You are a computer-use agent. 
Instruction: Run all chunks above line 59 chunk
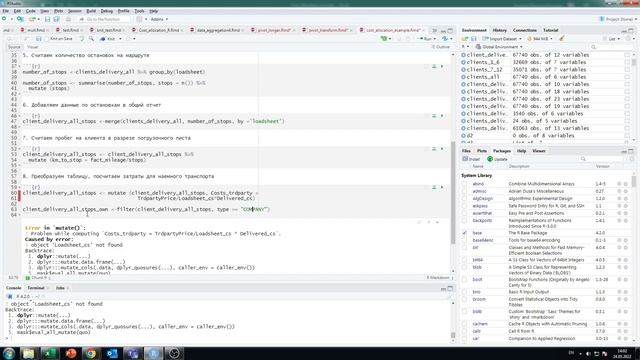click(434, 187)
